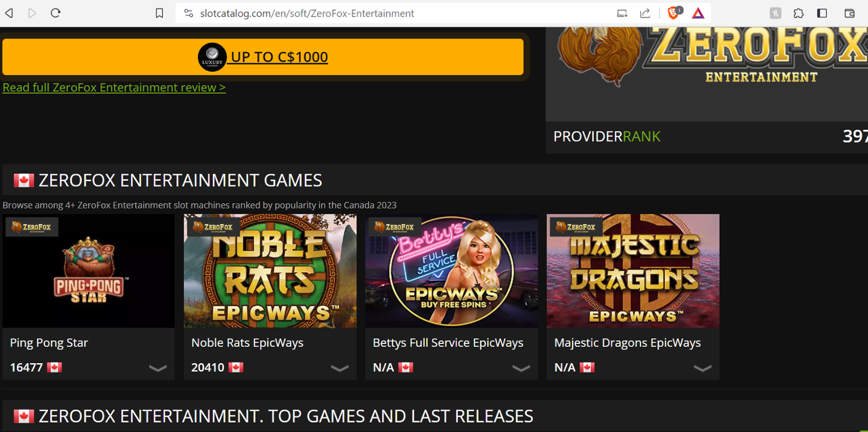Expand Noble Rats EpicWays details chevron
Image resolution: width=868 pixels, height=432 pixels.
click(339, 368)
